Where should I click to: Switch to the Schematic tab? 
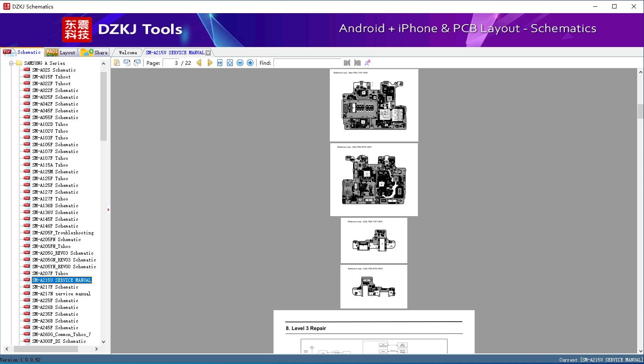point(22,52)
